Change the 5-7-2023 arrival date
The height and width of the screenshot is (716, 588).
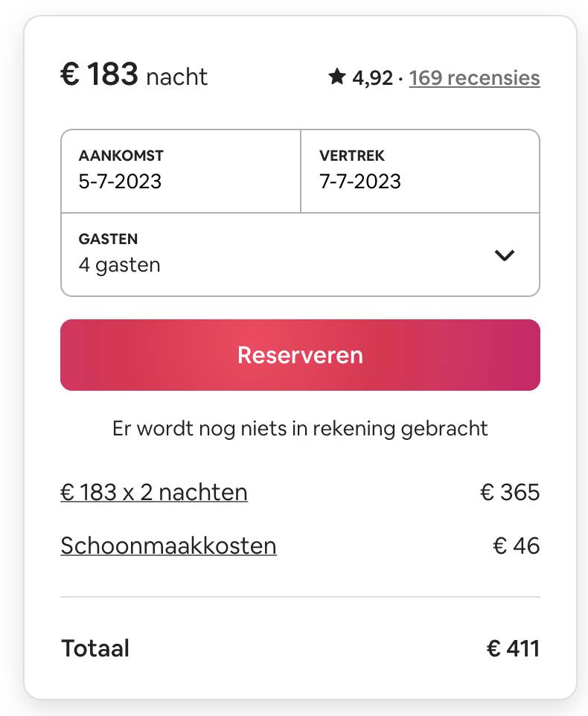point(120,182)
